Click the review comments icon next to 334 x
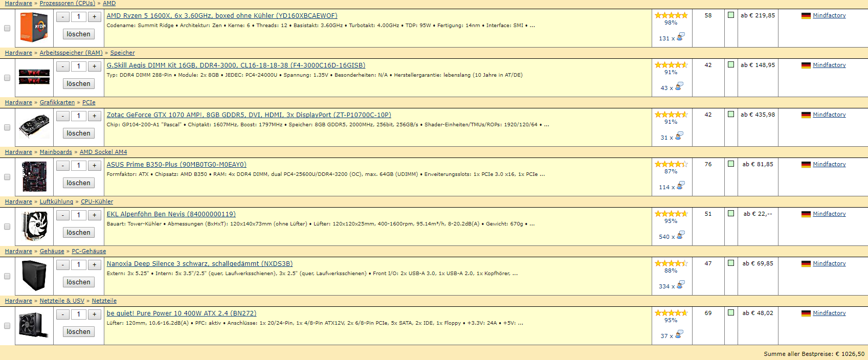This screenshot has height=360, width=868. pyautogui.click(x=681, y=285)
